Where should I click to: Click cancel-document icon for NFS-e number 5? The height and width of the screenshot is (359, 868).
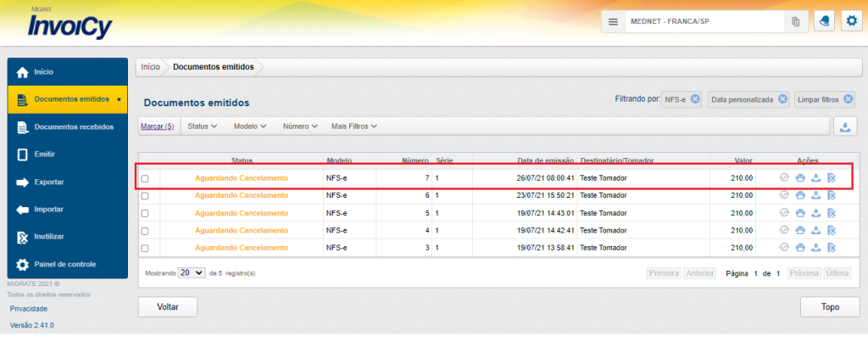tap(832, 213)
